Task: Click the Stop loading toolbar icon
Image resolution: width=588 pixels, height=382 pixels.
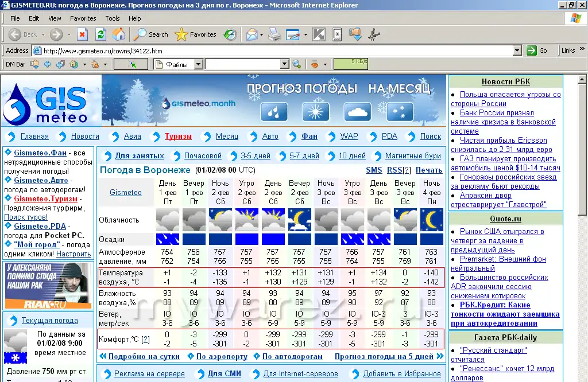Action: pos(82,34)
